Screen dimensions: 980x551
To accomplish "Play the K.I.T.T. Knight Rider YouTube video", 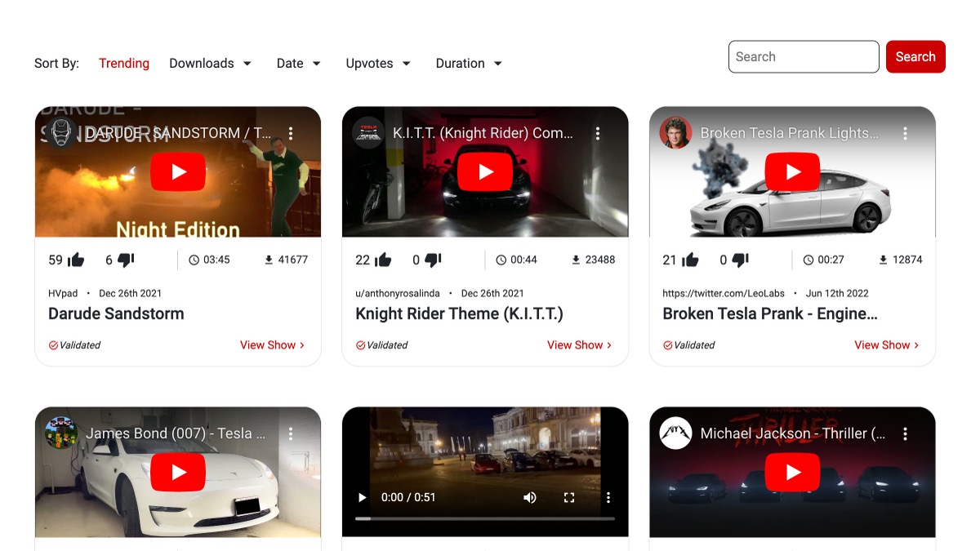I will pyautogui.click(x=485, y=171).
